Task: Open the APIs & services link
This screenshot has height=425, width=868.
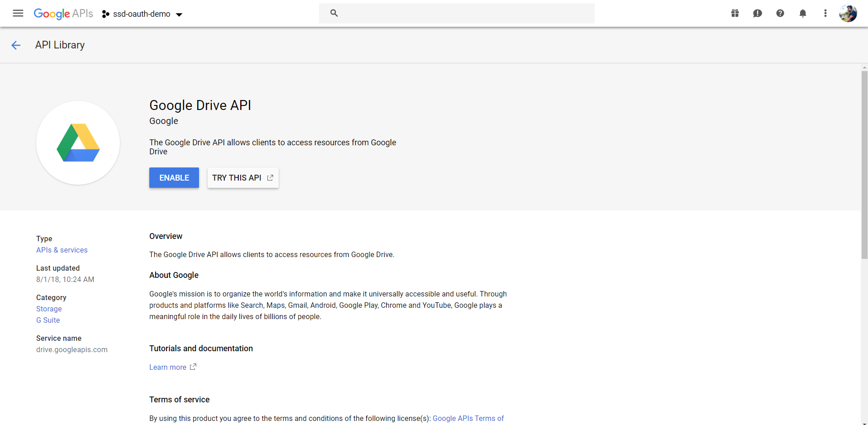Action: tap(62, 250)
